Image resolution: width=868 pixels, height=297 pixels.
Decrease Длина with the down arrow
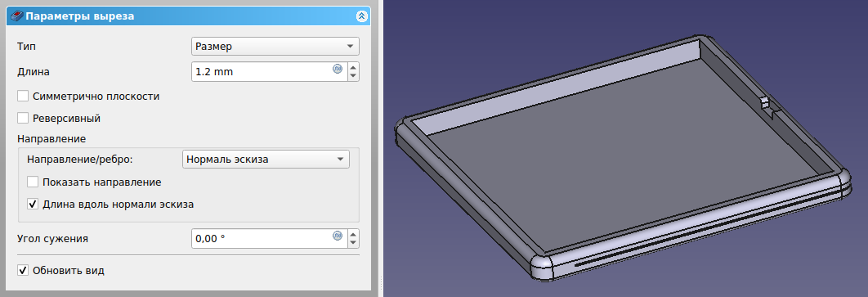coord(353,76)
